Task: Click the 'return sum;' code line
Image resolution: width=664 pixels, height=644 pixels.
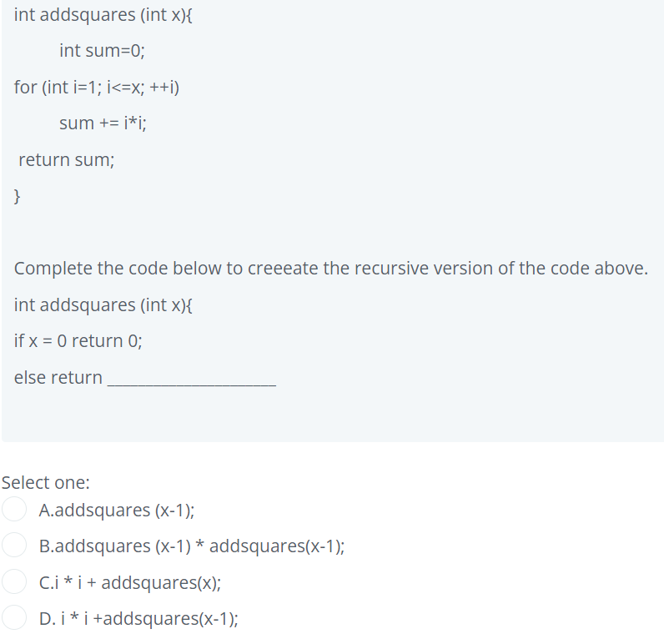Action: [67, 160]
